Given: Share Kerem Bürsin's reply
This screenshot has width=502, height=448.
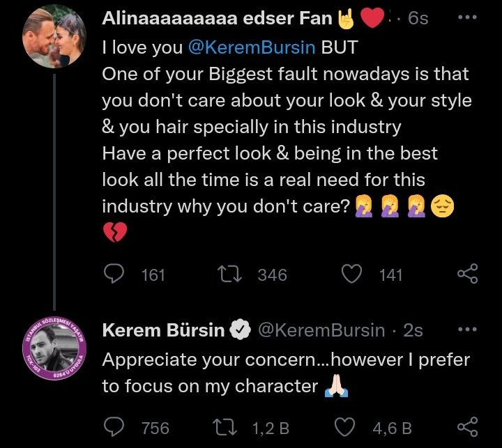Looking at the screenshot, I should pyautogui.click(x=467, y=428).
